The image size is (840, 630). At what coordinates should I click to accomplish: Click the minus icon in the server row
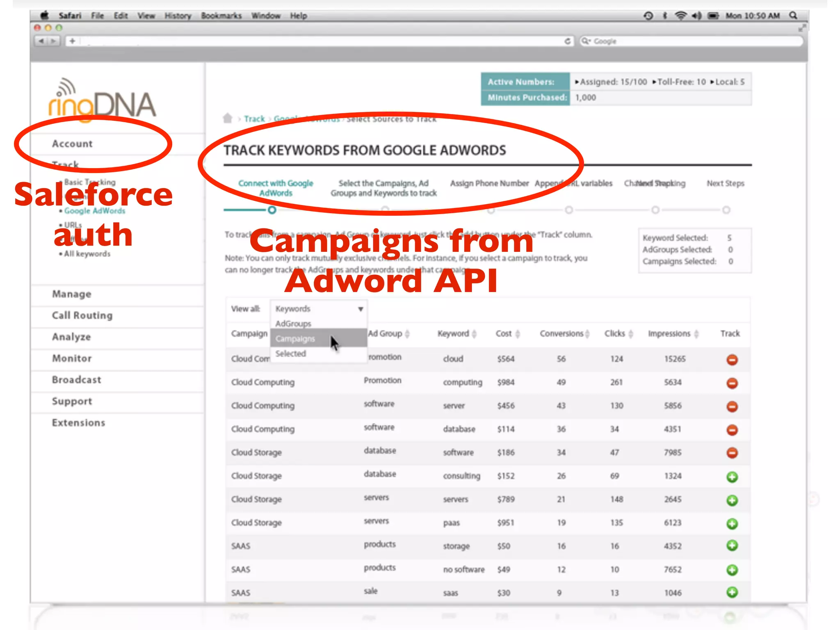pyautogui.click(x=732, y=406)
